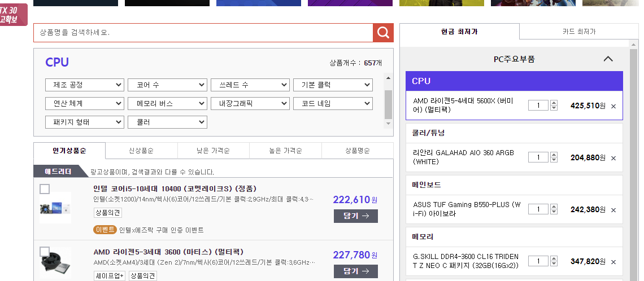644x281 pixels.
Task: Click filter panel scroll down arrow
Action: click(388, 124)
